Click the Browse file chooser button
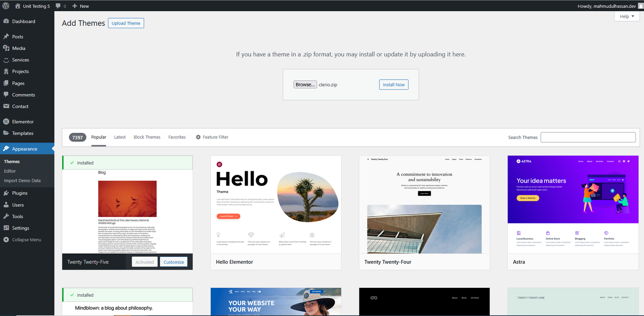Image resolution: width=644 pixels, height=316 pixels. (x=305, y=85)
